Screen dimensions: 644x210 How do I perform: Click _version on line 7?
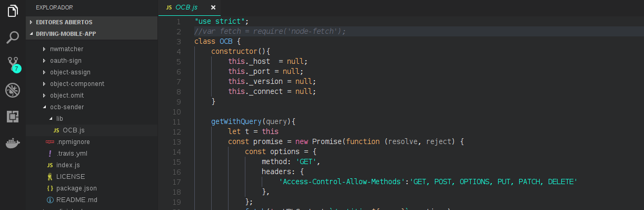266,81
